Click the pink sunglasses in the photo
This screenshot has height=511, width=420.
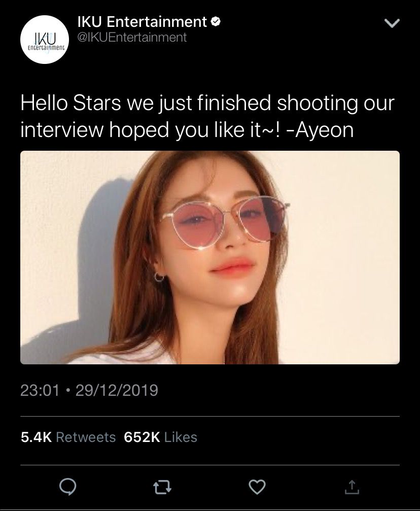coord(224,222)
